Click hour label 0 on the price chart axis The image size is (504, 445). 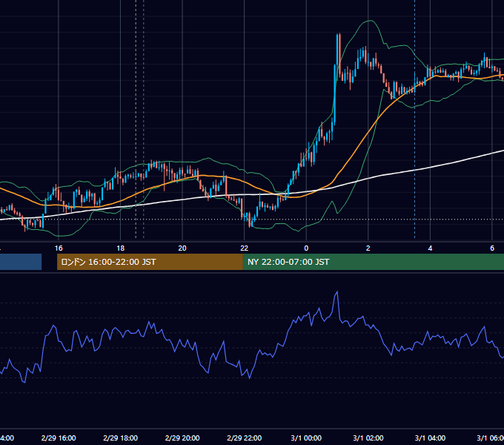[306, 248]
